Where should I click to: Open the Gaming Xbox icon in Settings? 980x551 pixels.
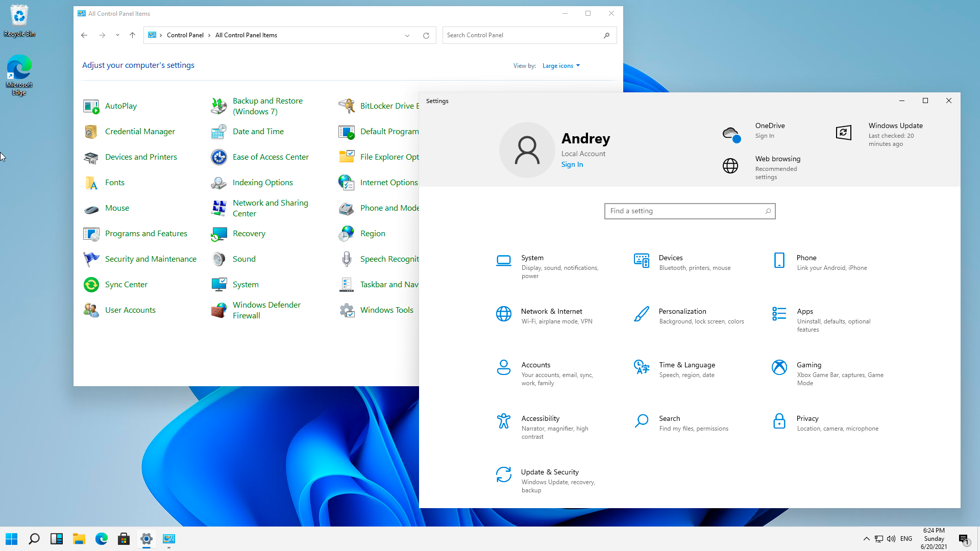coord(779,367)
